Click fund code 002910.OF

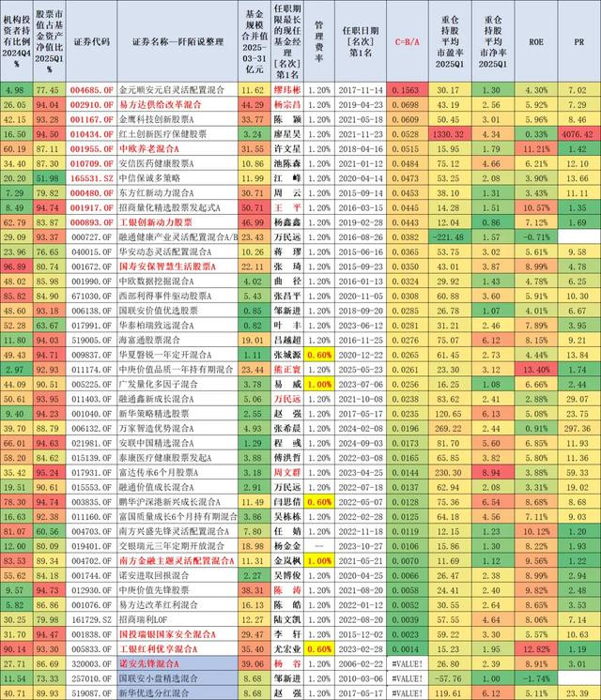click(92, 104)
